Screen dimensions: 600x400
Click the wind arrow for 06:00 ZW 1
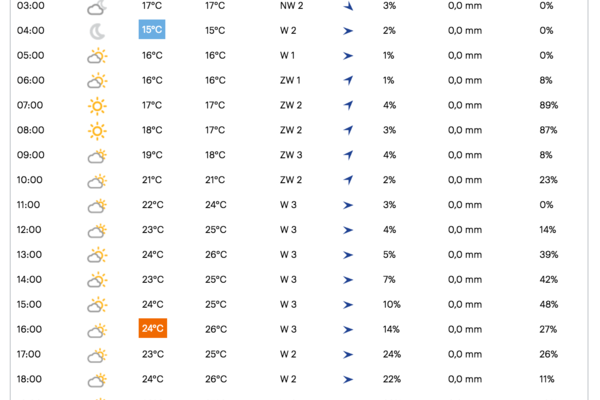(348, 80)
